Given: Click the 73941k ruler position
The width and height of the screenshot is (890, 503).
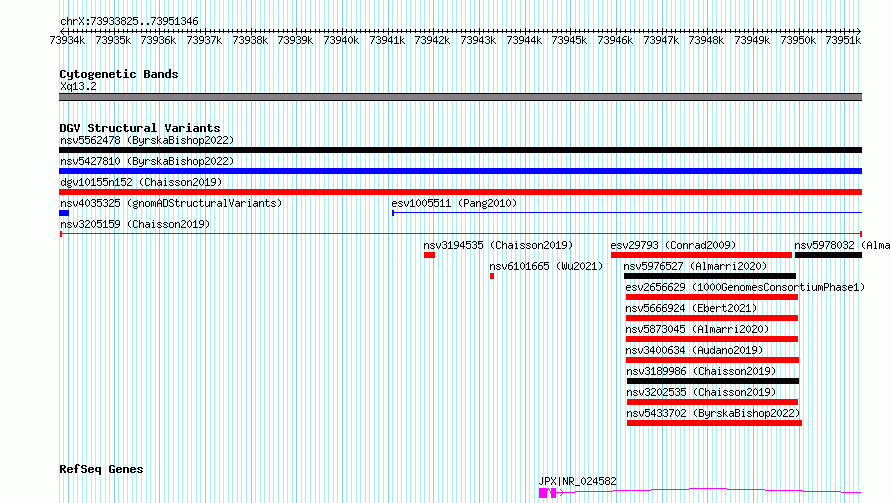Looking at the screenshot, I should click(x=387, y=41).
